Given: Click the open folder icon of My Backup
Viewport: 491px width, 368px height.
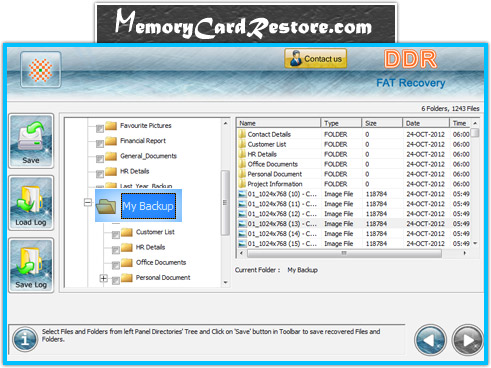Looking at the screenshot, I should (106, 206).
